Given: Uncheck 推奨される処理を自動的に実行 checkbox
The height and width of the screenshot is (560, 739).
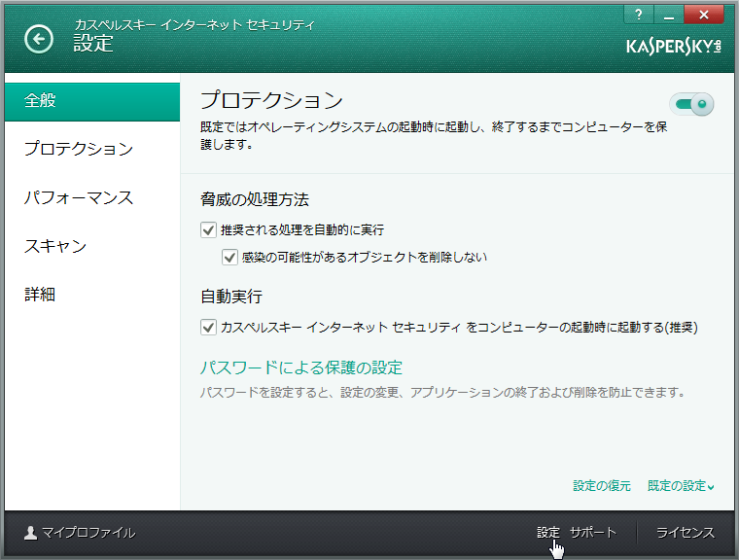Looking at the screenshot, I should 208,230.
